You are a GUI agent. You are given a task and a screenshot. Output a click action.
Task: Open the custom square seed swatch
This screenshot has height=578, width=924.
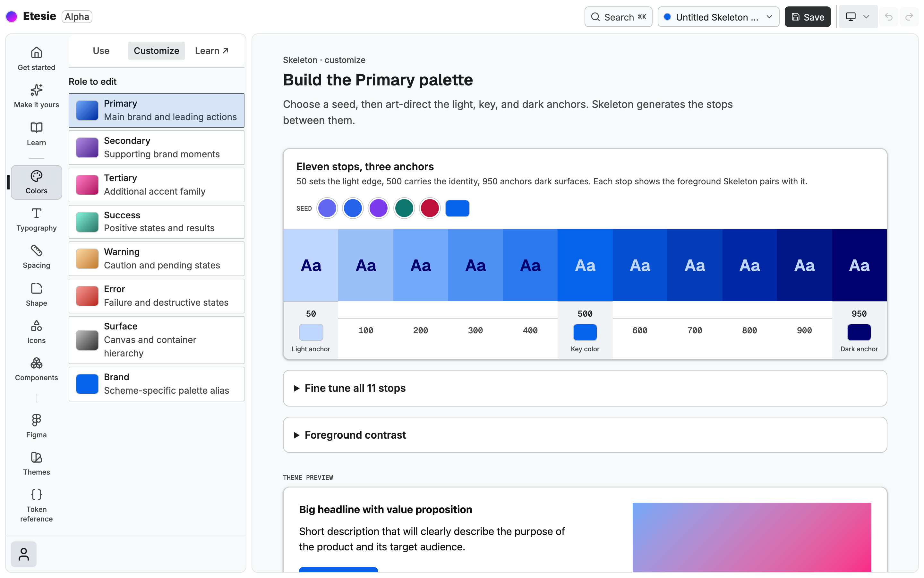click(457, 208)
